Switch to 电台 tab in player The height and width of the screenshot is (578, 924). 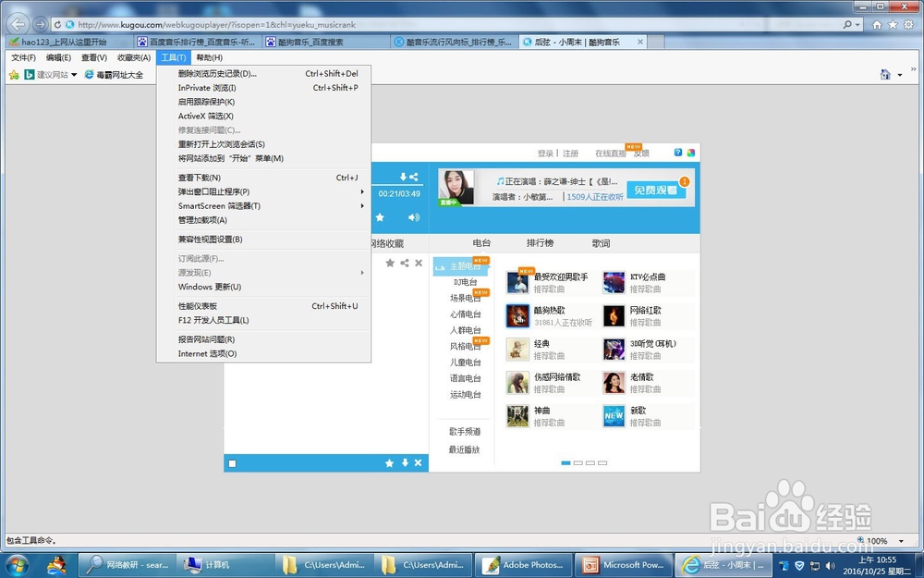(x=481, y=243)
